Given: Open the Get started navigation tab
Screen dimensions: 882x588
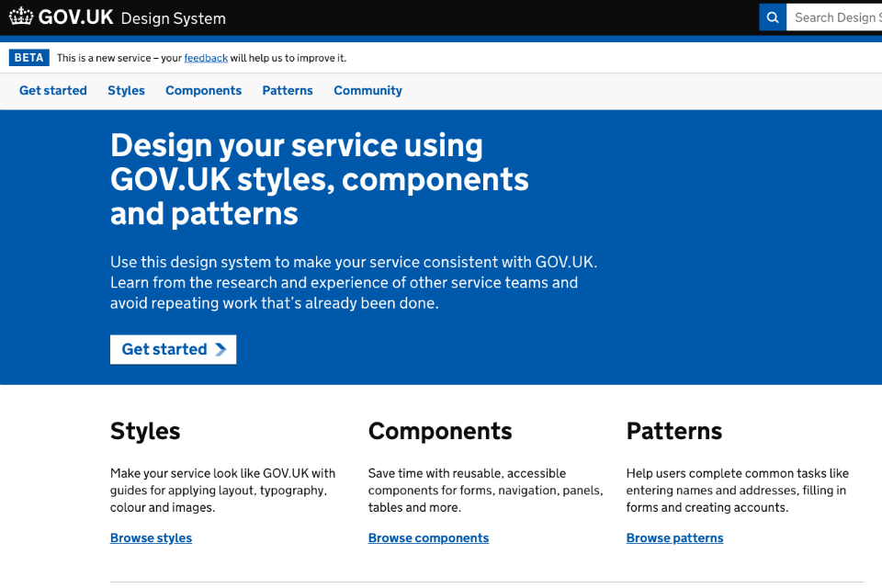Looking at the screenshot, I should (53, 91).
